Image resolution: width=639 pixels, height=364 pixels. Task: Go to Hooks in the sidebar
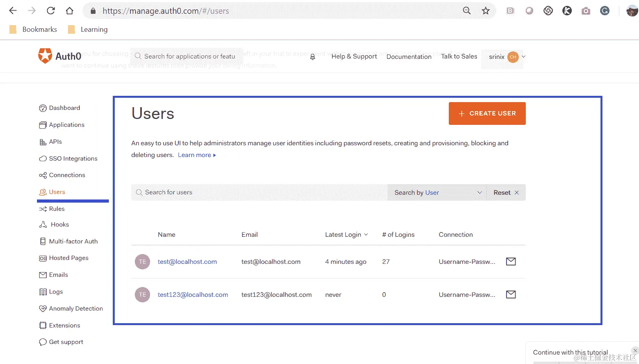[x=54, y=225]
